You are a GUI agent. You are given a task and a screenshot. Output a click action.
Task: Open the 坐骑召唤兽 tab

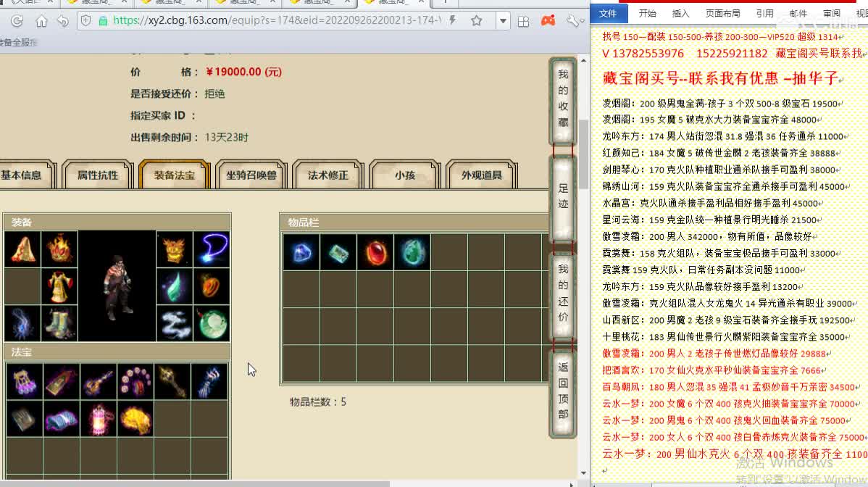click(251, 175)
